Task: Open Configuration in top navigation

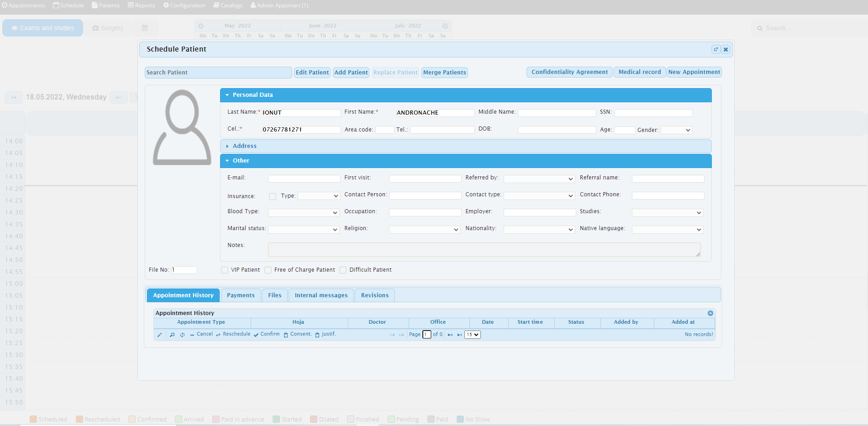Action: click(x=184, y=5)
